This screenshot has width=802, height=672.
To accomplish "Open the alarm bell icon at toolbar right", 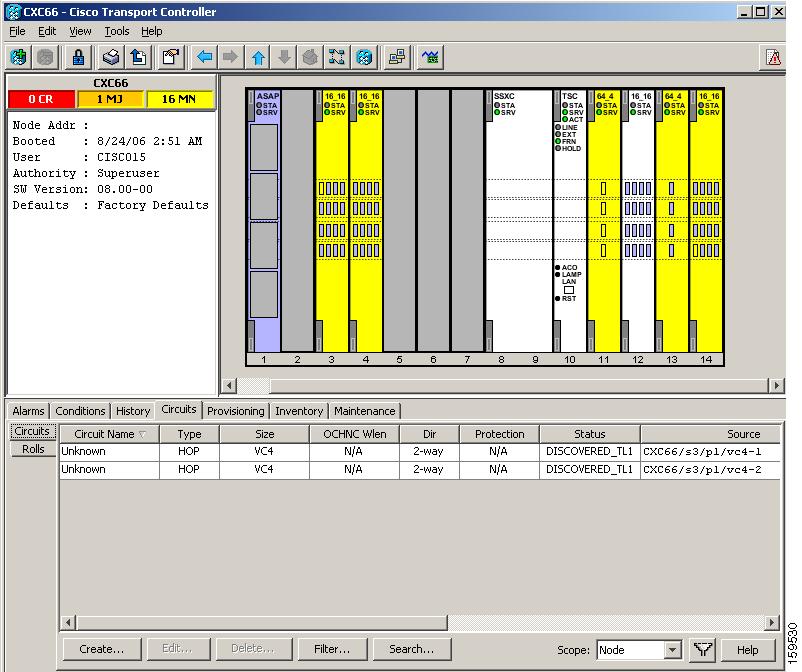I will click(x=773, y=57).
